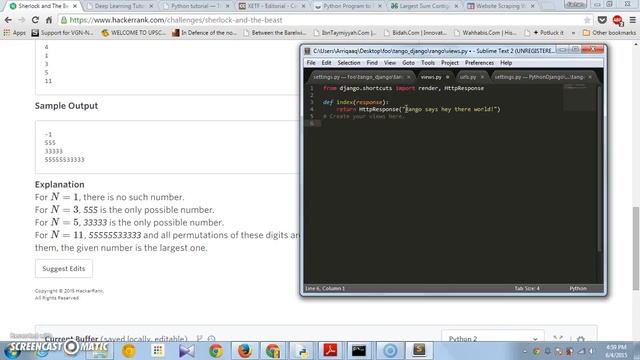The width and height of the screenshot is (640, 360).
Task: Click the Tab Size: 4 status item
Action: tap(527, 288)
